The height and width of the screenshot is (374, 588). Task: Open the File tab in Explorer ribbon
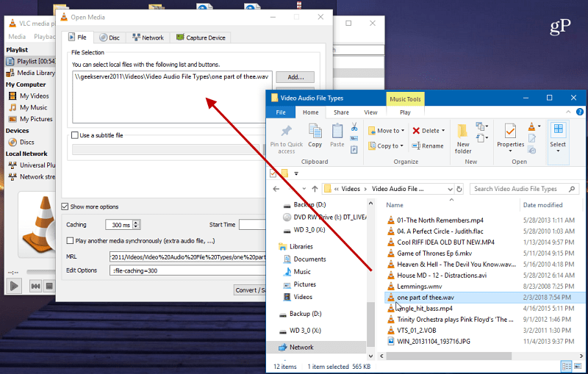point(281,112)
